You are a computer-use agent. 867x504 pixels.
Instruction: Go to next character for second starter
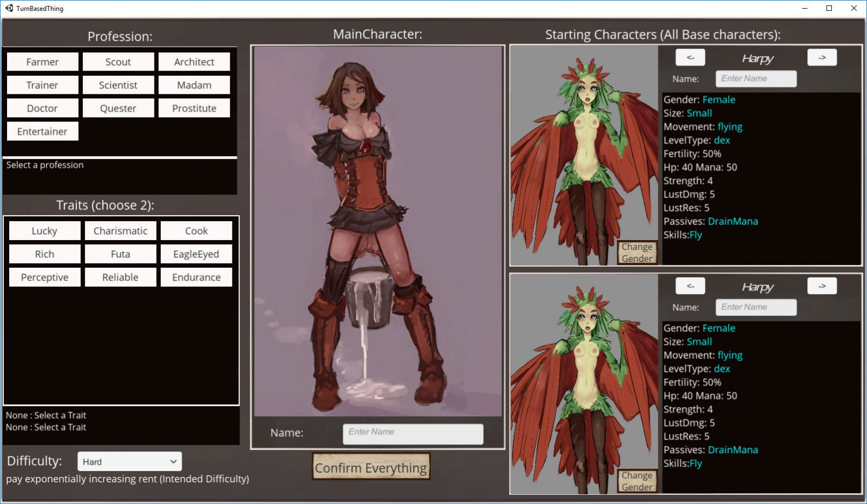tap(822, 286)
